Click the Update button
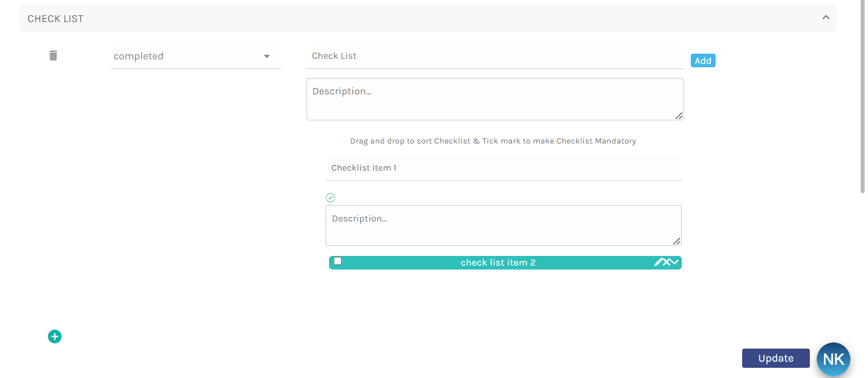The height and width of the screenshot is (378, 868). click(x=776, y=358)
